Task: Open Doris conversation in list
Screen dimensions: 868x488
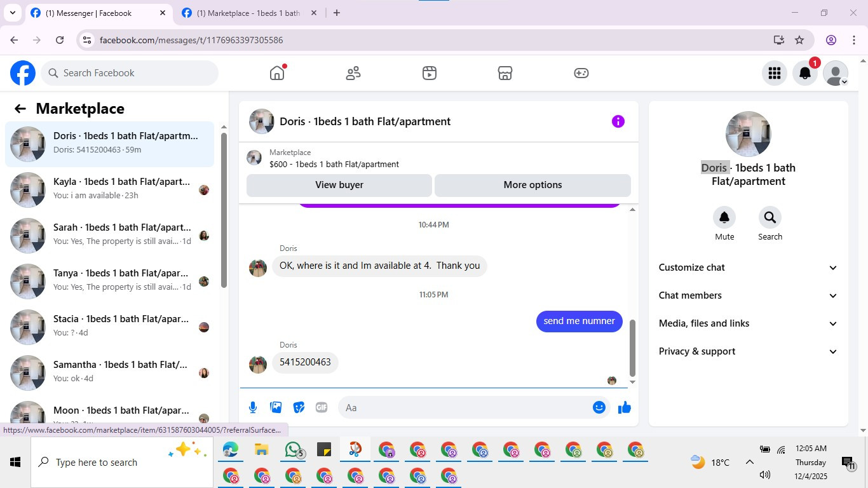Action: coord(110,144)
